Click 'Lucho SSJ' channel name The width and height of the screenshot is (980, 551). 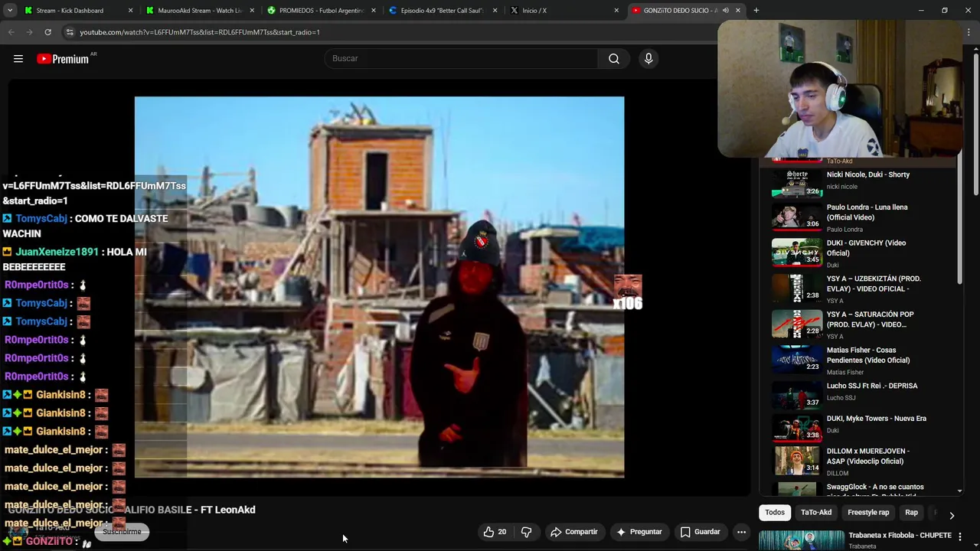pos(841,398)
